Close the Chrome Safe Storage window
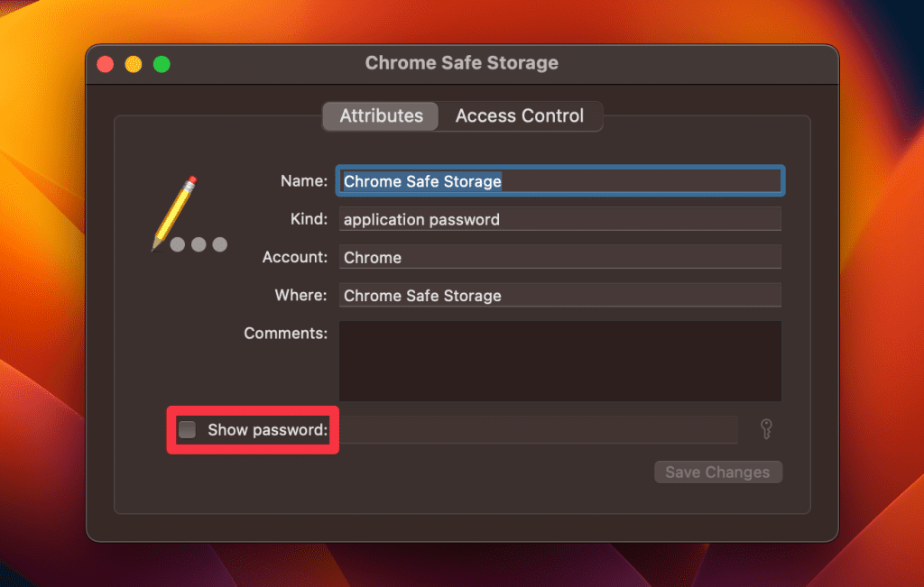 pyautogui.click(x=106, y=64)
